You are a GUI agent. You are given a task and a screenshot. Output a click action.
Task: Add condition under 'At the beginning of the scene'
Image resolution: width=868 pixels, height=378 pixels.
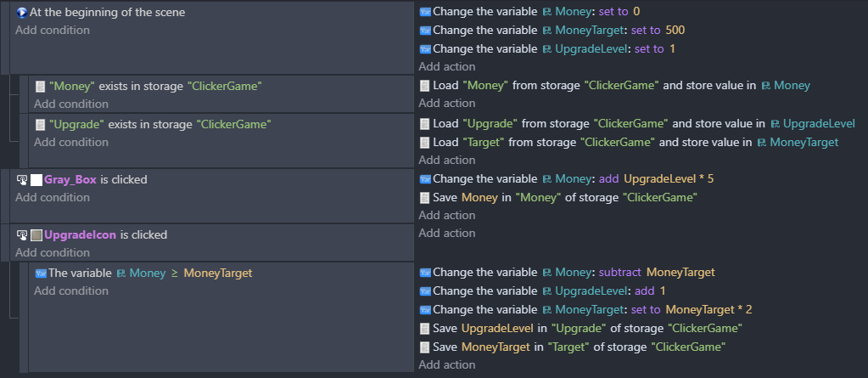pos(53,30)
